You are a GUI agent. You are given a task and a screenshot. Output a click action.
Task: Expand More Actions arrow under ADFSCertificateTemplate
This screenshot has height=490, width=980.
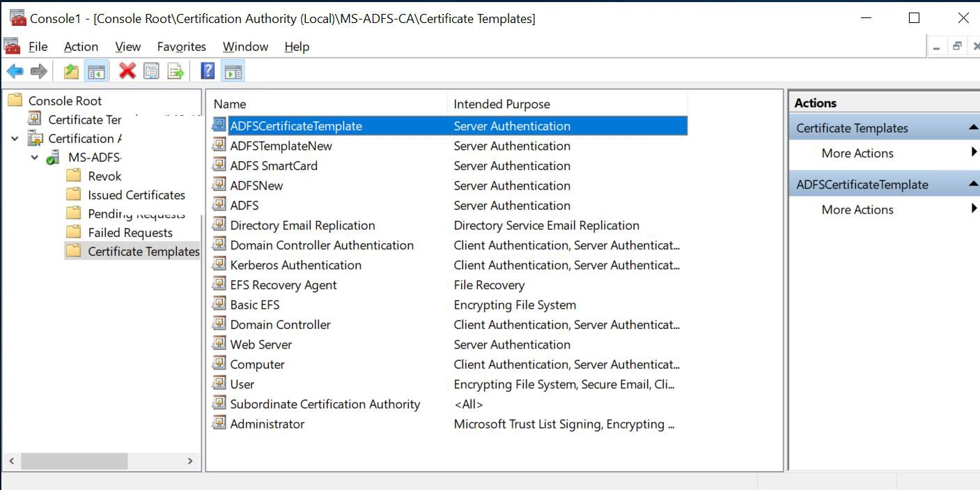click(974, 209)
